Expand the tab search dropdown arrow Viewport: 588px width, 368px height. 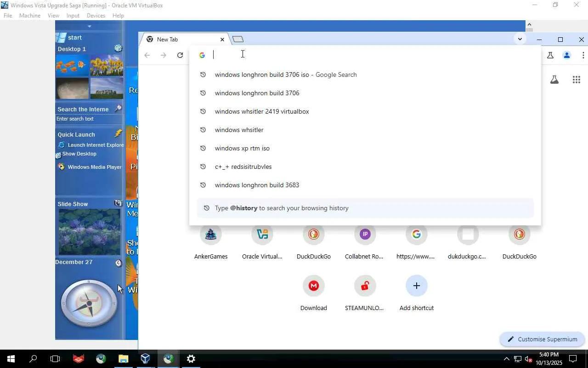tap(520, 39)
